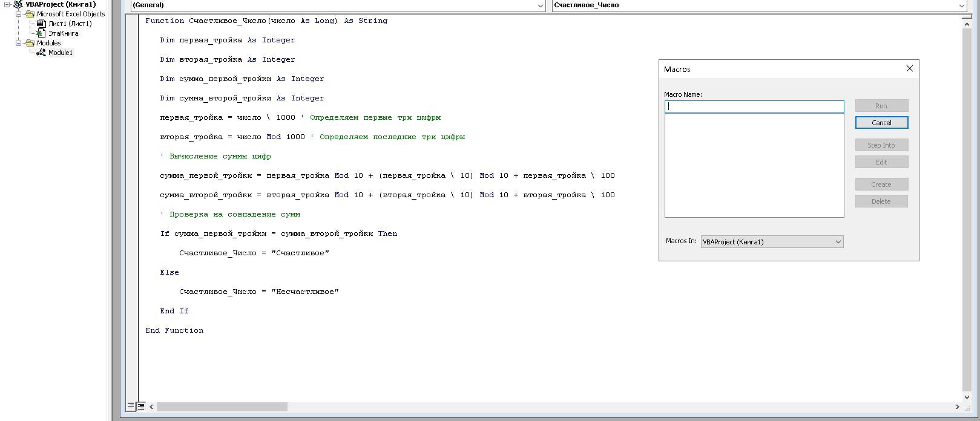This screenshot has width=980, height=421.
Task: Click the VBAProject (Книга1) project icon
Action: coord(18,4)
